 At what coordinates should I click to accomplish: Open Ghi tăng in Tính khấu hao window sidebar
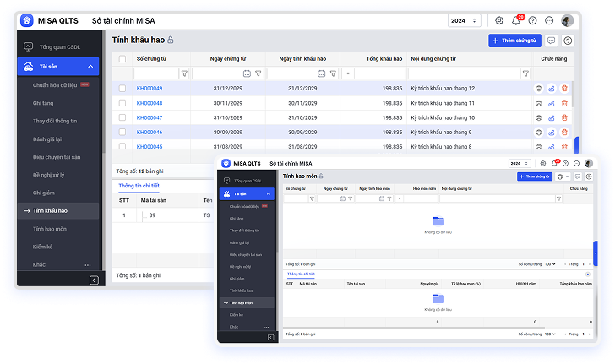[x=43, y=103]
